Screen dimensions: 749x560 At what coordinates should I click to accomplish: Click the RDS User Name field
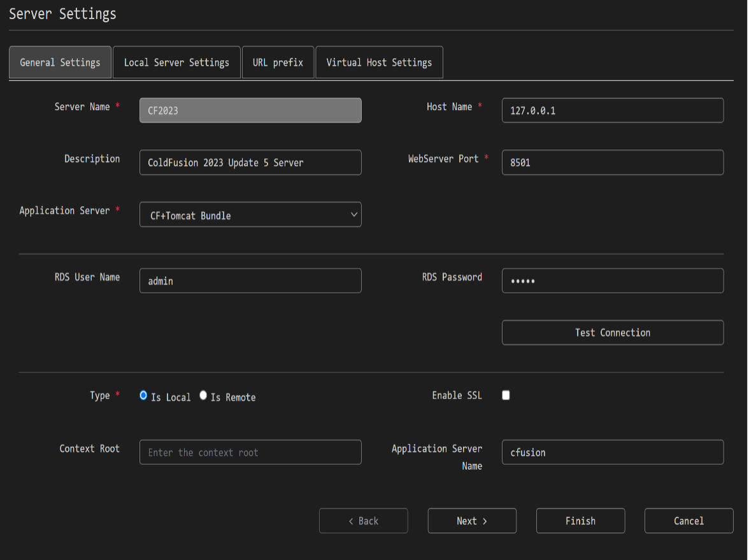(250, 281)
